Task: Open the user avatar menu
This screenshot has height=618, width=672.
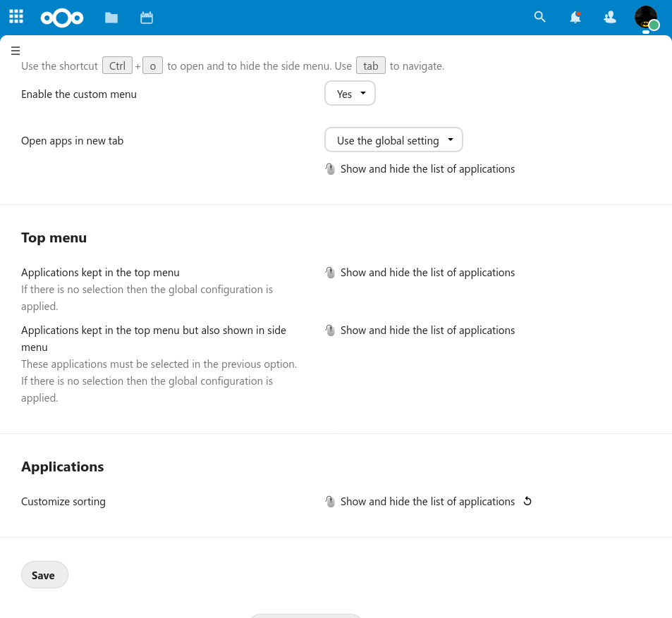Action: [x=645, y=17]
